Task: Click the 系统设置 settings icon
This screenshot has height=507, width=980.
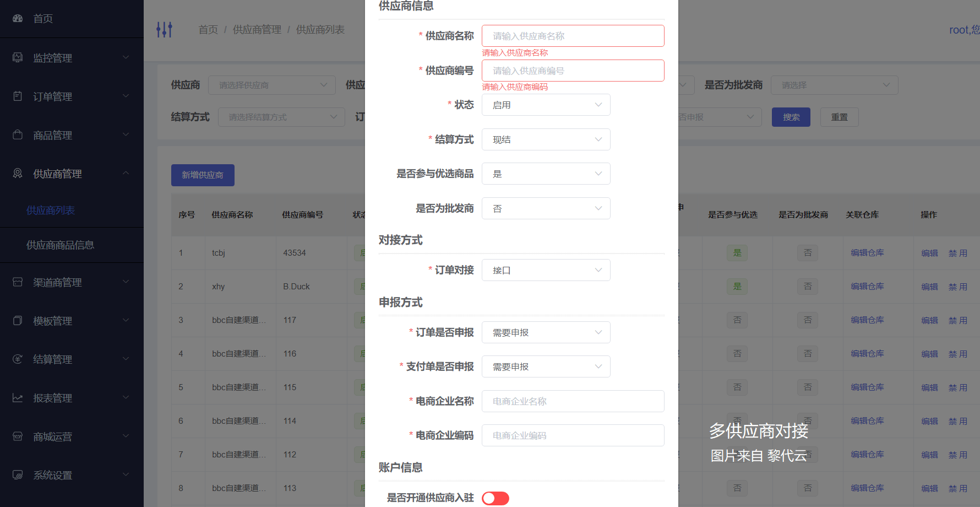Action: (x=17, y=474)
